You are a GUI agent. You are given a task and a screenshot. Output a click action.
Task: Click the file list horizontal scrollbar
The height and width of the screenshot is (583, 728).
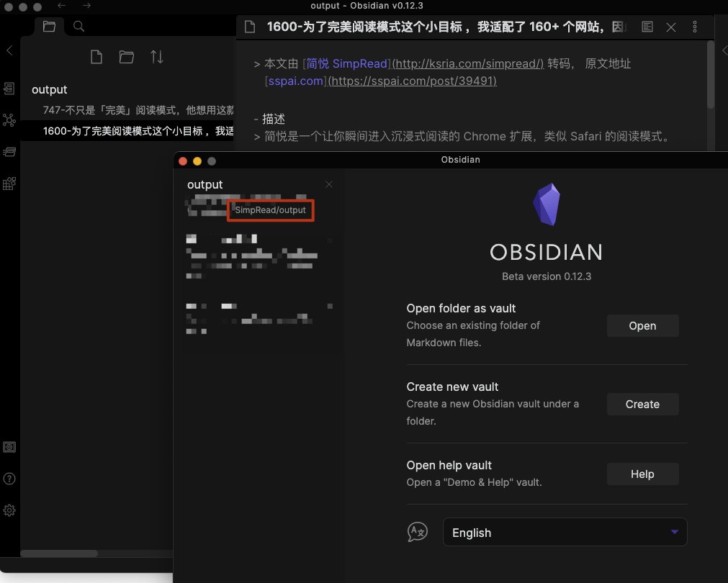[x=59, y=553]
